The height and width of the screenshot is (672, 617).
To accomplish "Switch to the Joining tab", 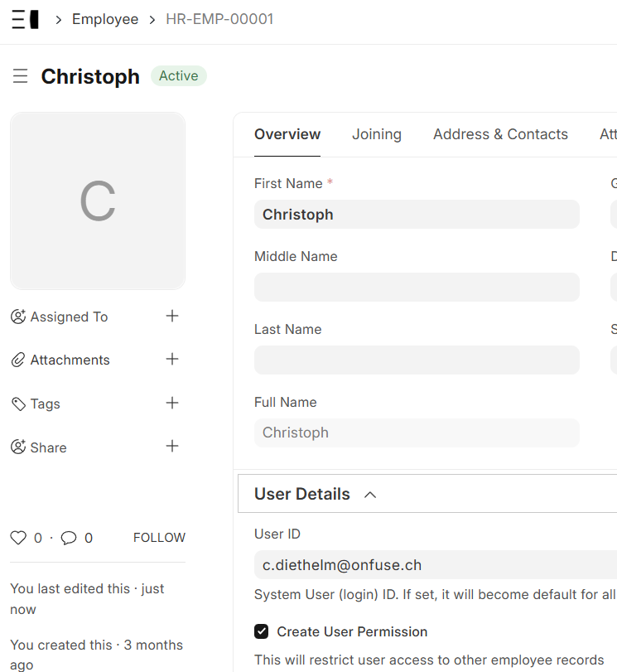I will [x=376, y=134].
